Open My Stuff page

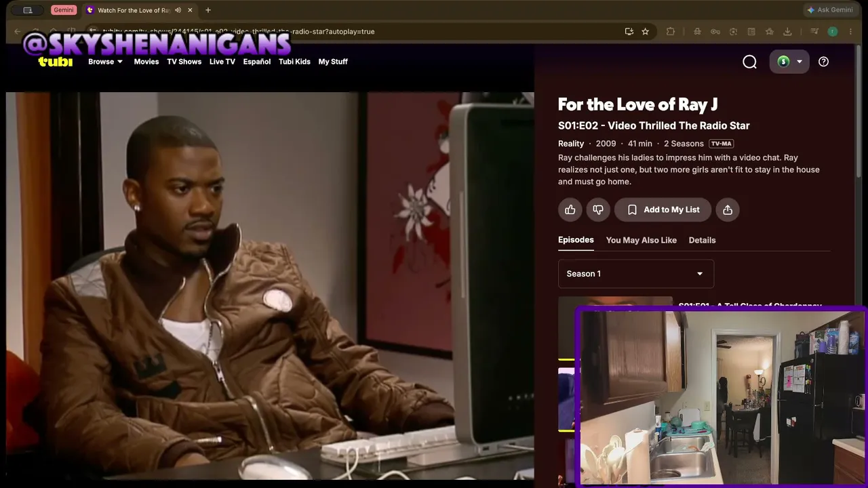click(x=333, y=62)
